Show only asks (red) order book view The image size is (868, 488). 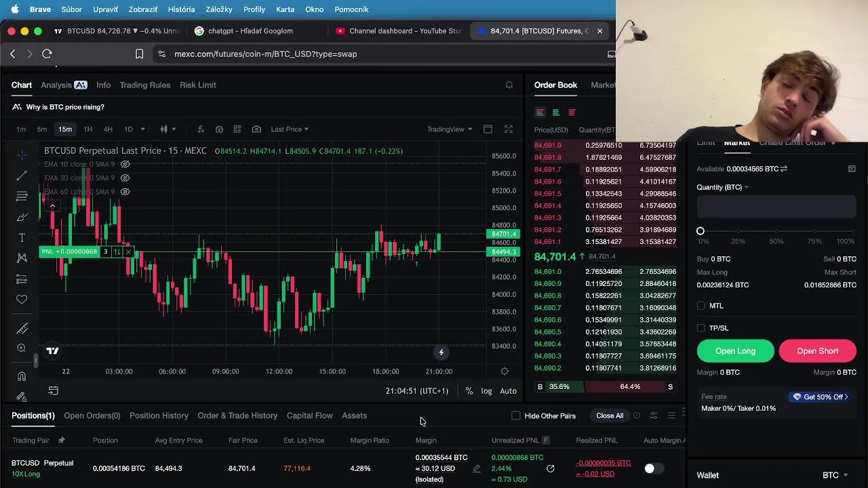(x=572, y=113)
